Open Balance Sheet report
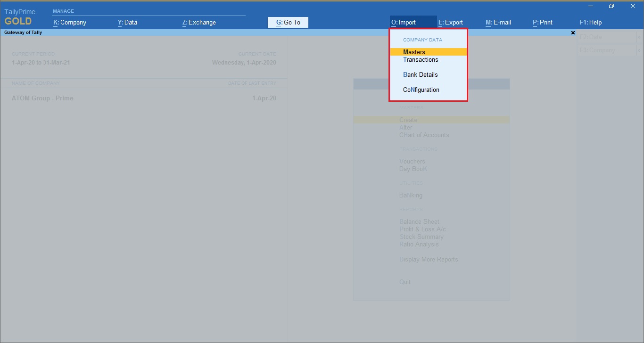The image size is (644, 343). click(x=419, y=221)
